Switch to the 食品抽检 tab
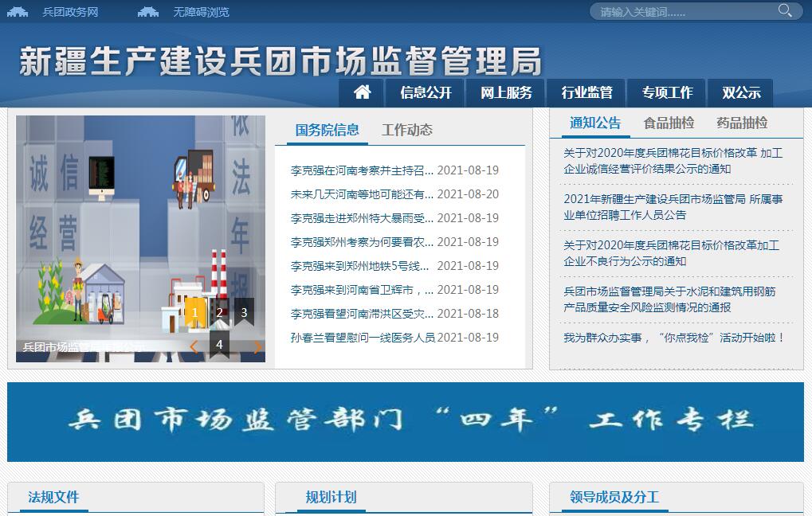 669,123
